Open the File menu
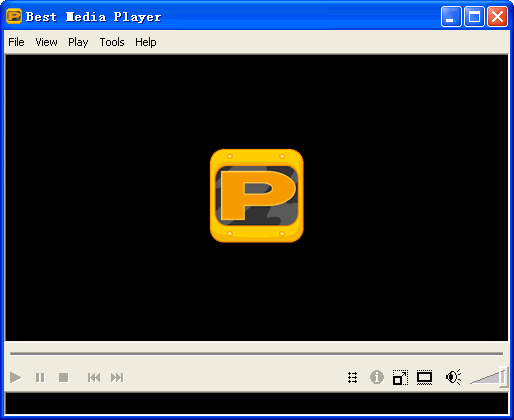The image size is (514, 420). pyautogui.click(x=16, y=42)
